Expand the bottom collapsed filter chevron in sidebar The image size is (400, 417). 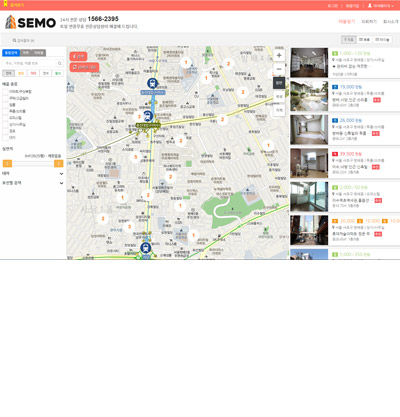61,183
